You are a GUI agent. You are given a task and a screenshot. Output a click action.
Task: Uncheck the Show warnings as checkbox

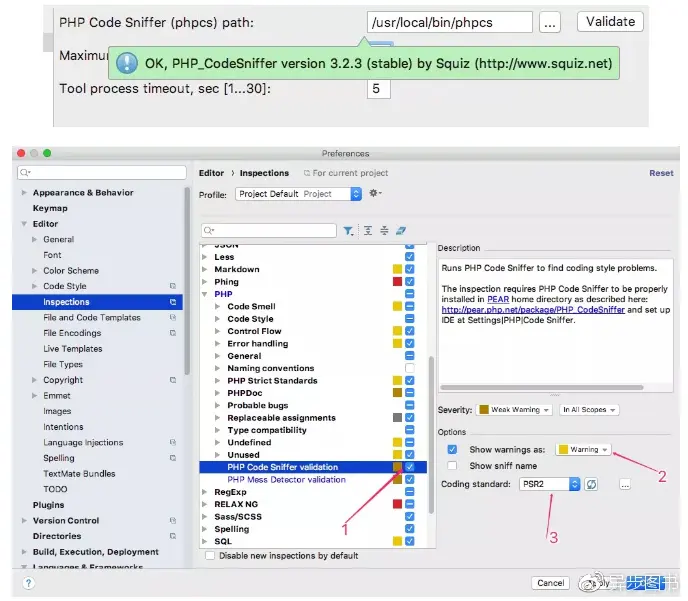coord(452,450)
